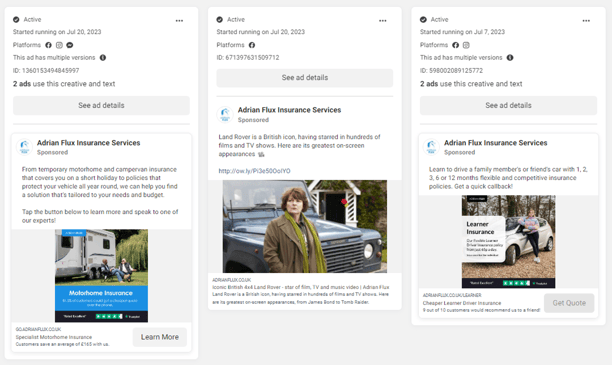Open the three-dot menu on the motorhome ad card
This screenshot has height=365, width=612.
pyautogui.click(x=179, y=21)
